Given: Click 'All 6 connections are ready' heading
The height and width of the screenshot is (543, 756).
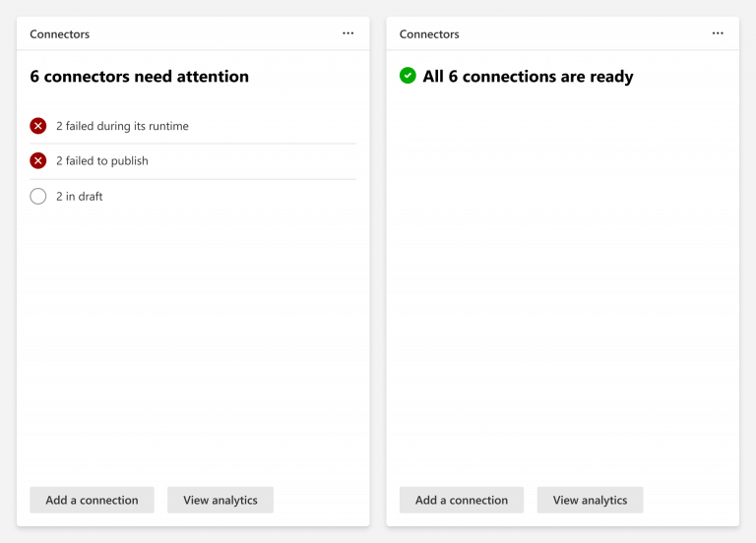Looking at the screenshot, I should [528, 76].
